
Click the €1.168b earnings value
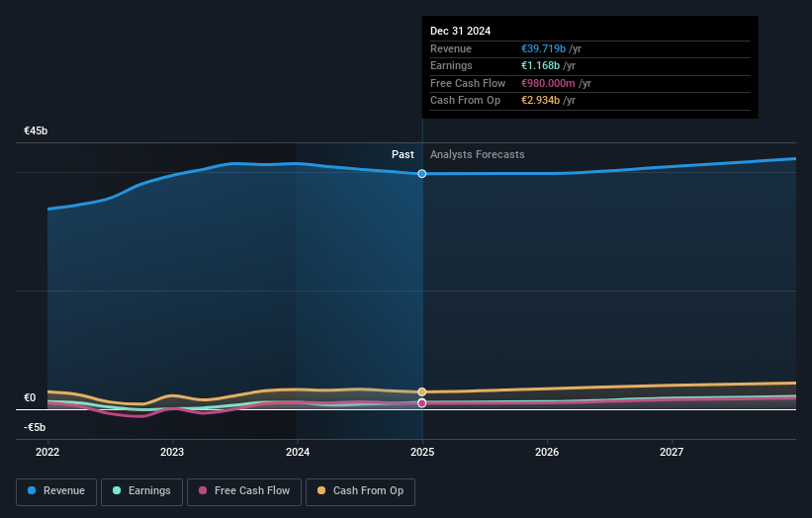(540, 65)
